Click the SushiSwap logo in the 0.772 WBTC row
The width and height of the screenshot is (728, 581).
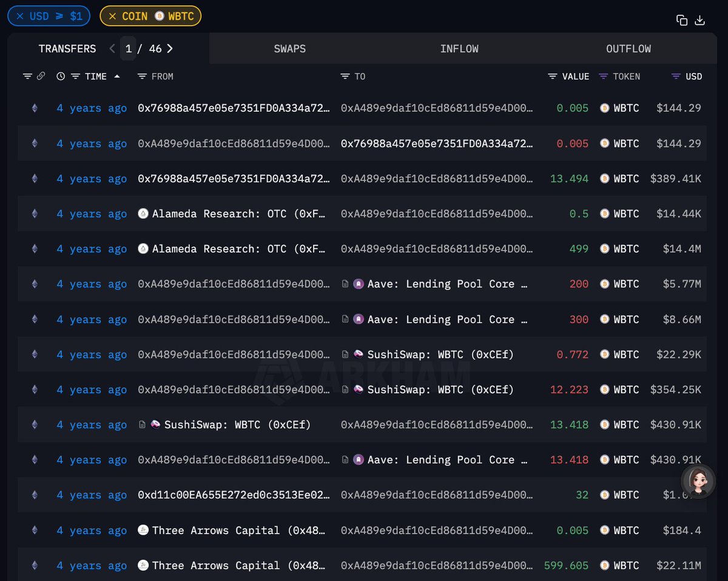tap(359, 355)
